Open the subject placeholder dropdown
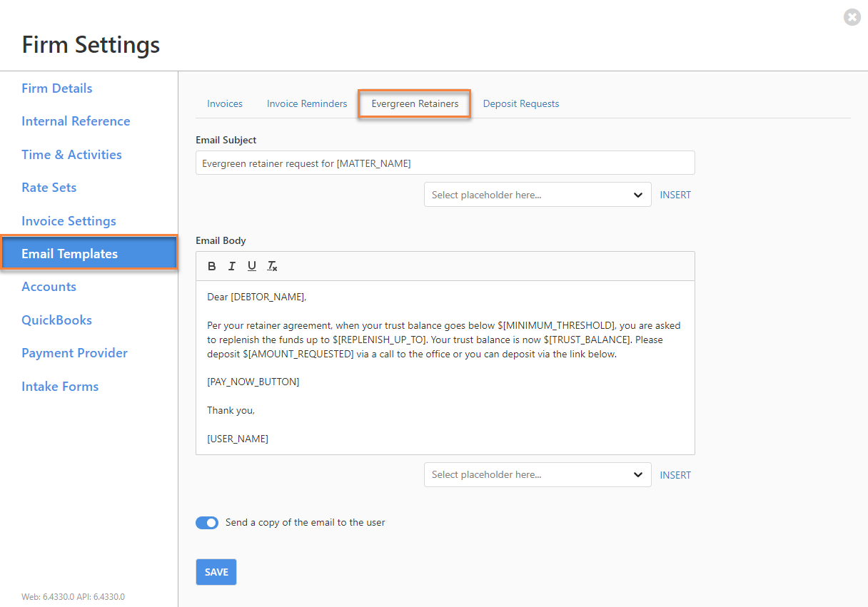The image size is (868, 607). (537, 195)
